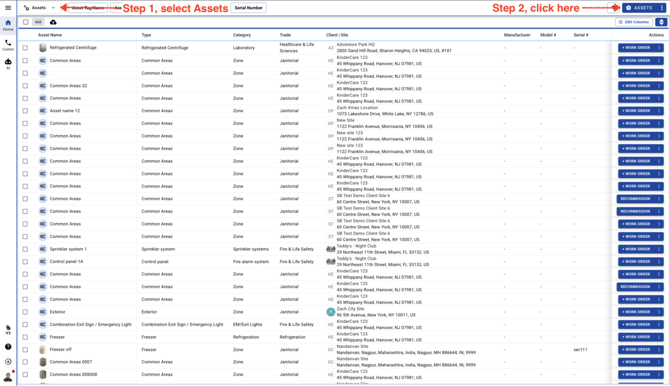Screen dimensions: 670x386
Task: Click the Refrigerated Centrifuge asset thumbnail
Action: (x=42, y=48)
